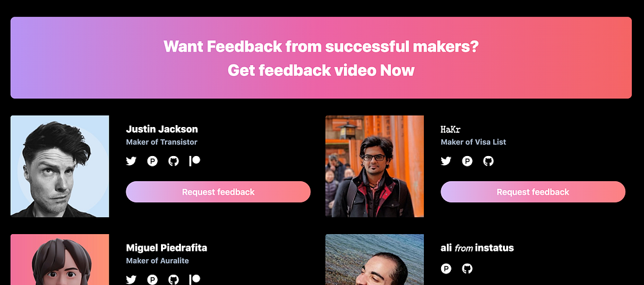Open Justin Jackson's Twitter profile icon
The image size is (644, 285).
click(x=131, y=161)
